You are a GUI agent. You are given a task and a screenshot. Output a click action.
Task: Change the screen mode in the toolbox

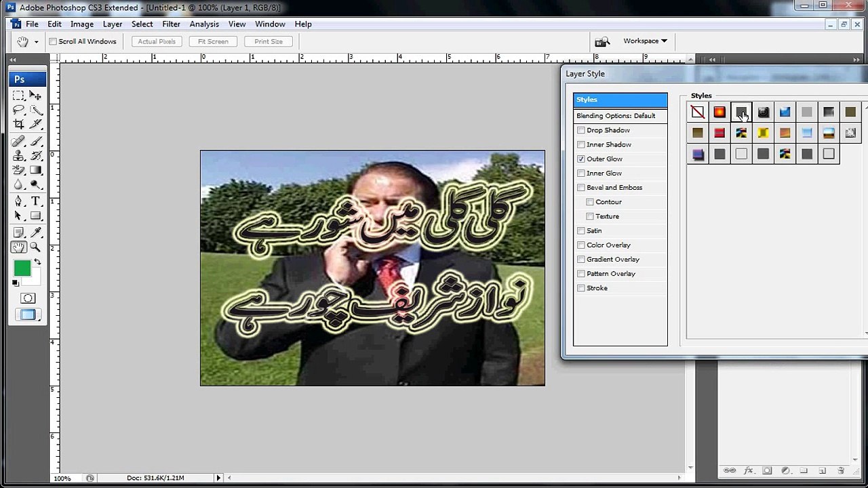click(28, 314)
